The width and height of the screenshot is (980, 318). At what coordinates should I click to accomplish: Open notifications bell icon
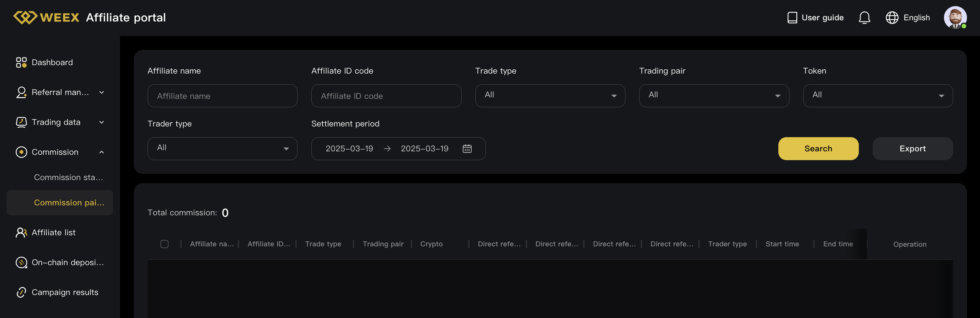click(x=864, y=18)
